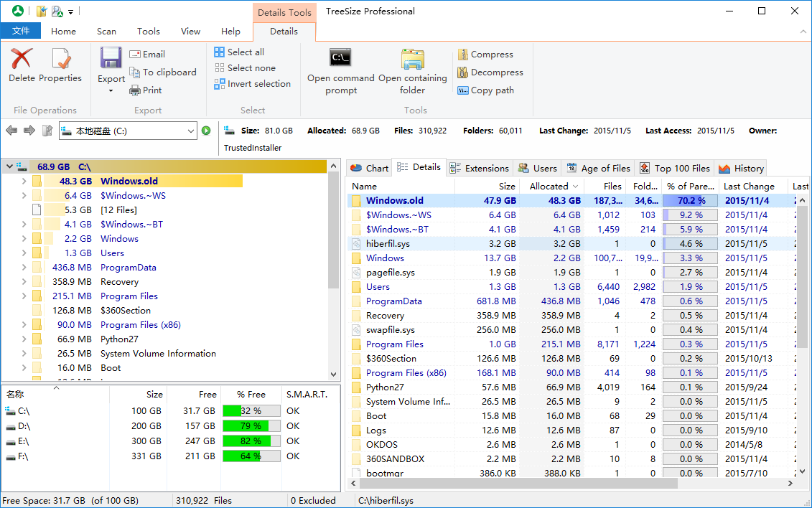Screen dimensions: 812x508
Task: Expand the ProgramData tree node
Action: coord(24,268)
